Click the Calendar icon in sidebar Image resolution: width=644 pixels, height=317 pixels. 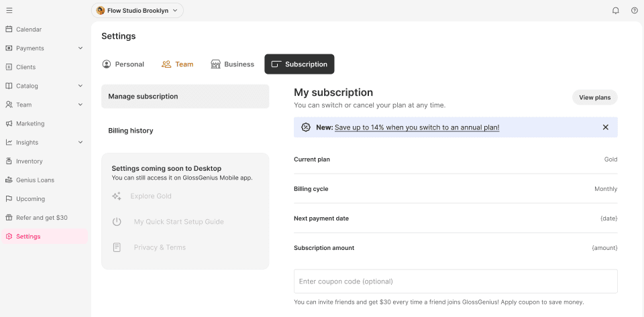[x=9, y=29]
